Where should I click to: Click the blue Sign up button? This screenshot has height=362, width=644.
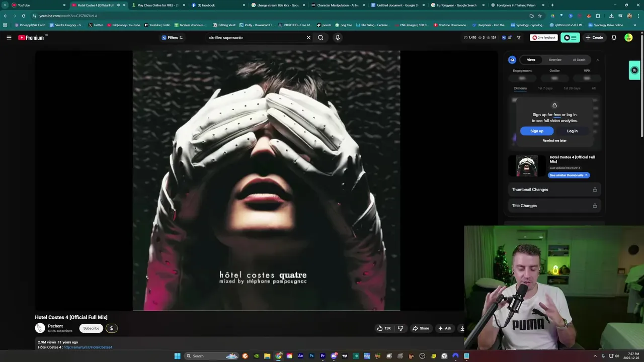click(x=537, y=131)
